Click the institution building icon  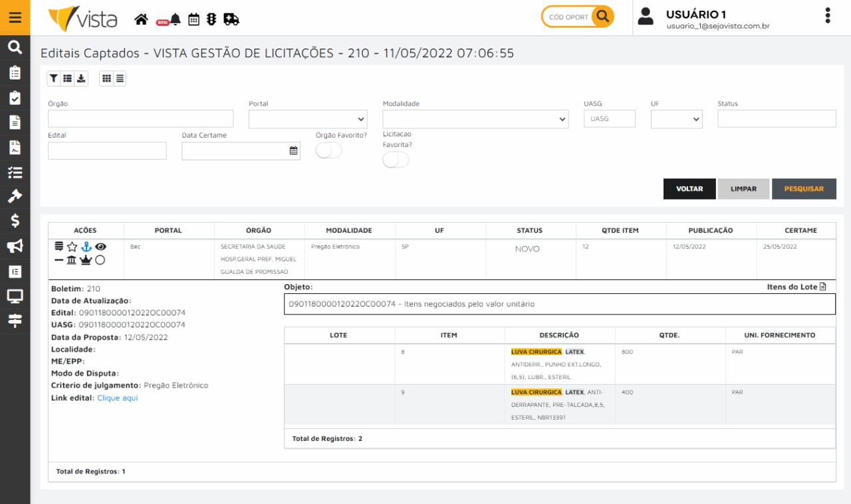pos(72,260)
